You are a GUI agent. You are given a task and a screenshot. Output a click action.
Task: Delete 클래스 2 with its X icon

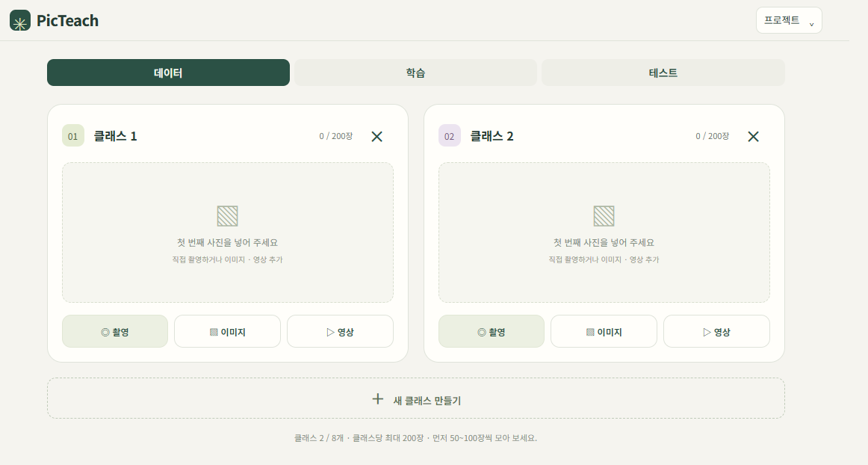754,136
